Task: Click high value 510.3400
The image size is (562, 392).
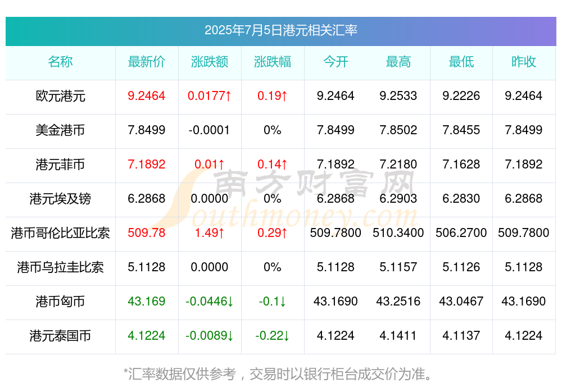Action: click(x=398, y=233)
